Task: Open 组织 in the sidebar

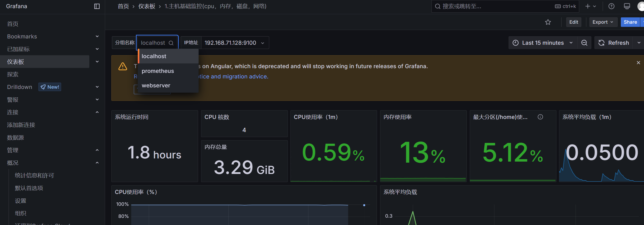Action: pyautogui.click(x=21, y=213)
